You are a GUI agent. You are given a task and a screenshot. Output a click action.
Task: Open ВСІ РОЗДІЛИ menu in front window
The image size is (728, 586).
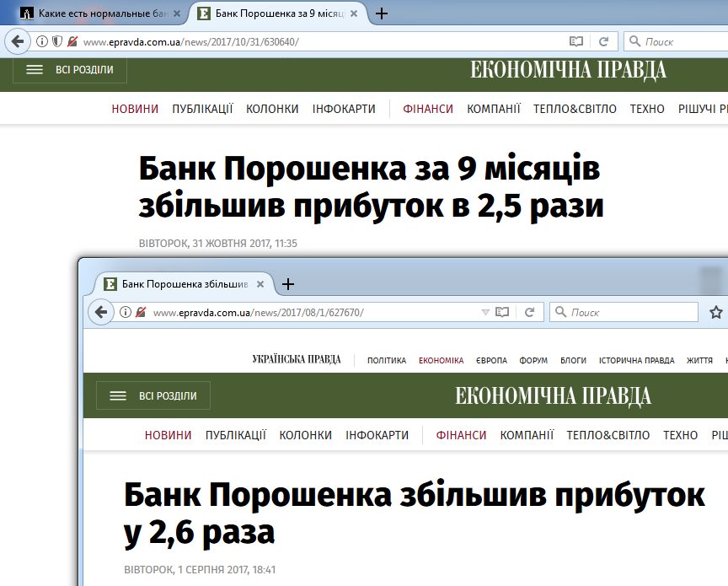coord(153,396)
